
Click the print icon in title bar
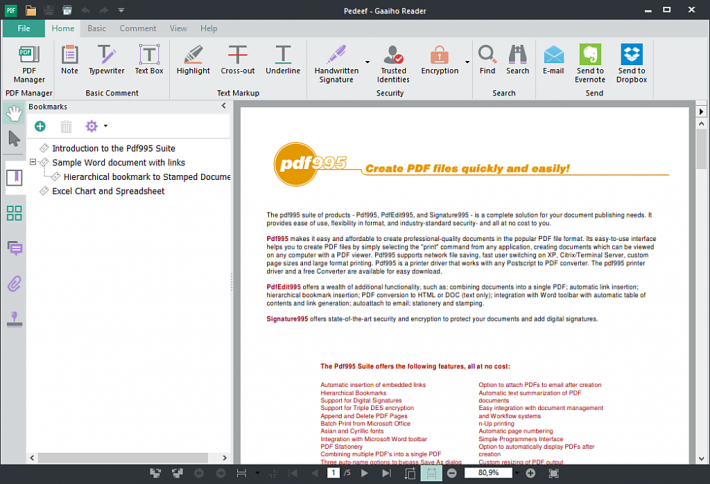tap(67, 10)
